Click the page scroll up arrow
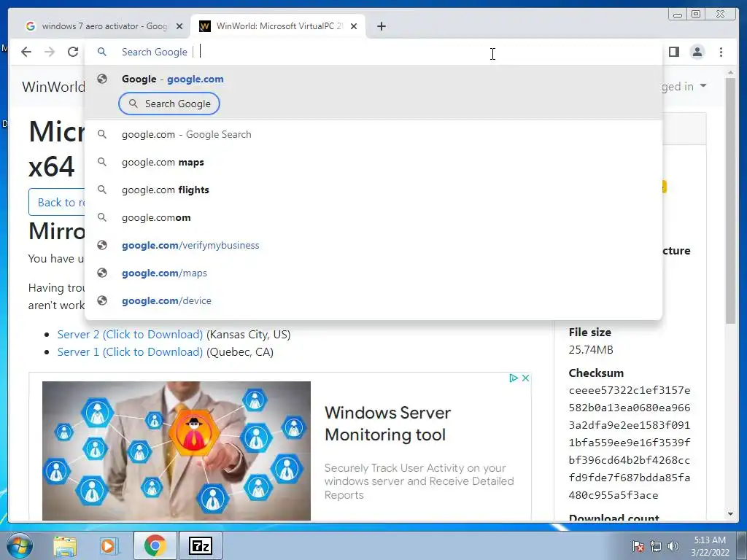 730,73
